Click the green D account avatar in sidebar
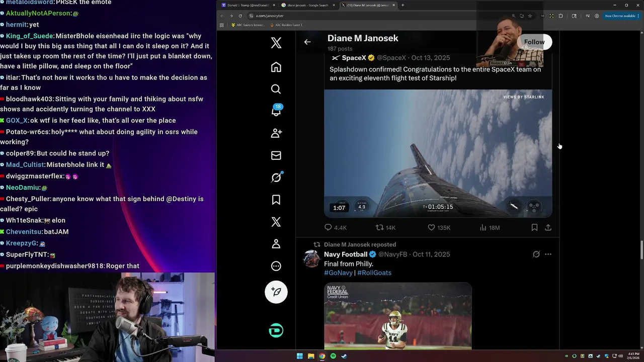This screenshot has height=362, width=644. click(276, 330)
